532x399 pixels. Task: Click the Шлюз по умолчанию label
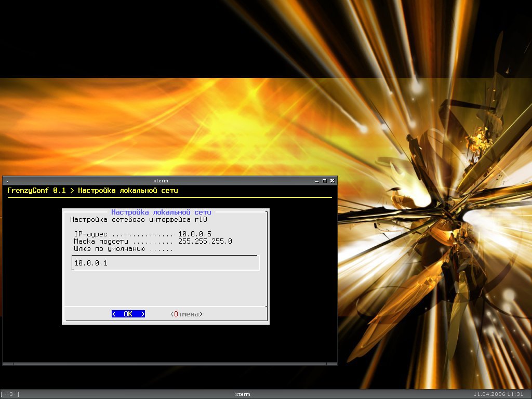[x=109, y=249]
